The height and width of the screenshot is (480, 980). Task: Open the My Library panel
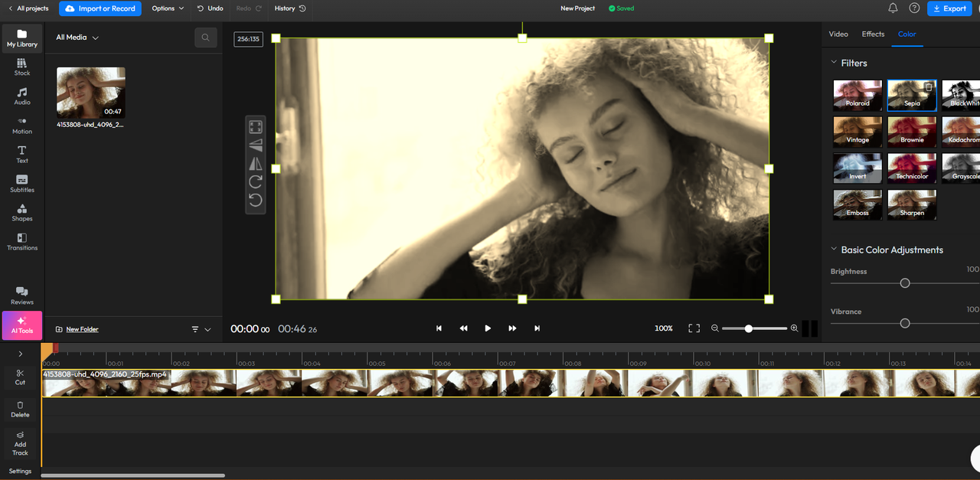(22, 38)
